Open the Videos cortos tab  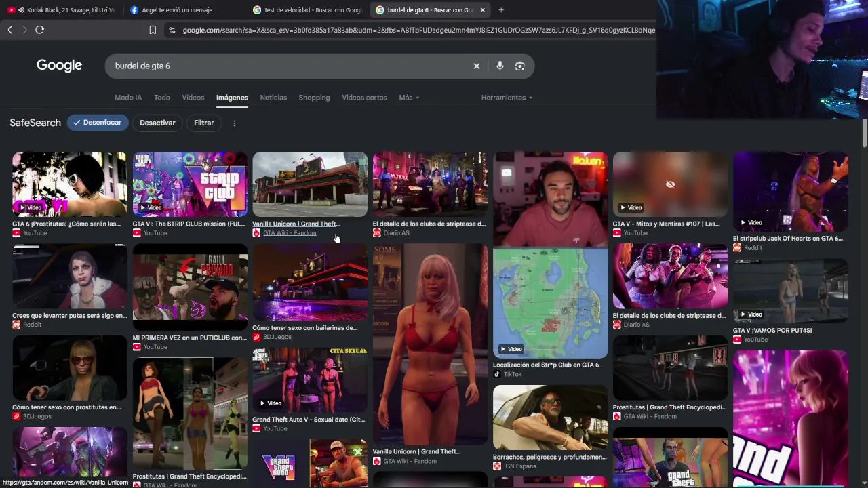pyautogui.click(x=364, y=98)
